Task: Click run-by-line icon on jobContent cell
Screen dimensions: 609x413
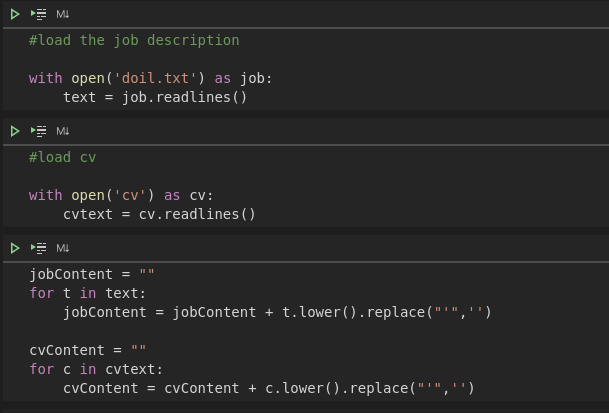Action: click(x=39, y=248)
